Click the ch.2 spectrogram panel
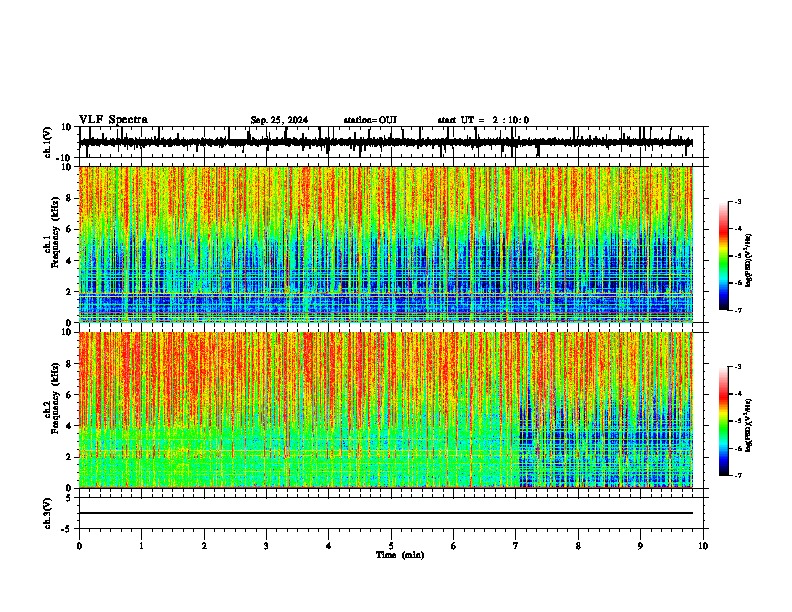 386,410
